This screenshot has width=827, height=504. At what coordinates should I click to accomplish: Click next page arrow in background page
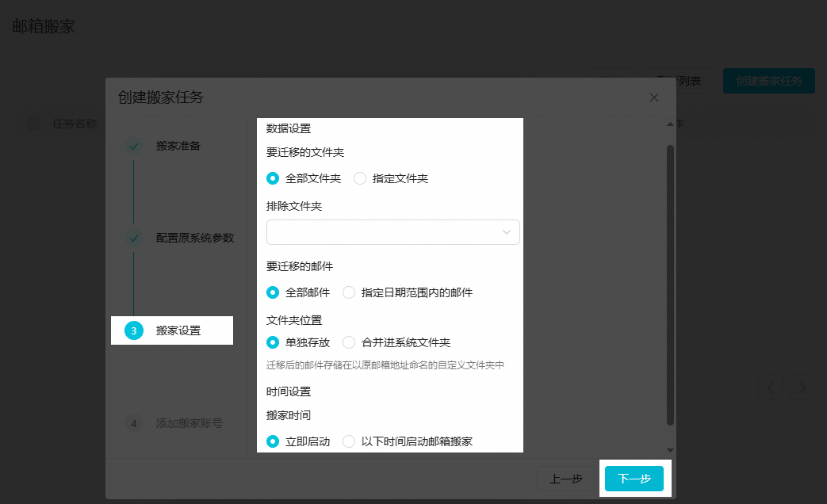click(x=802, y=388)
